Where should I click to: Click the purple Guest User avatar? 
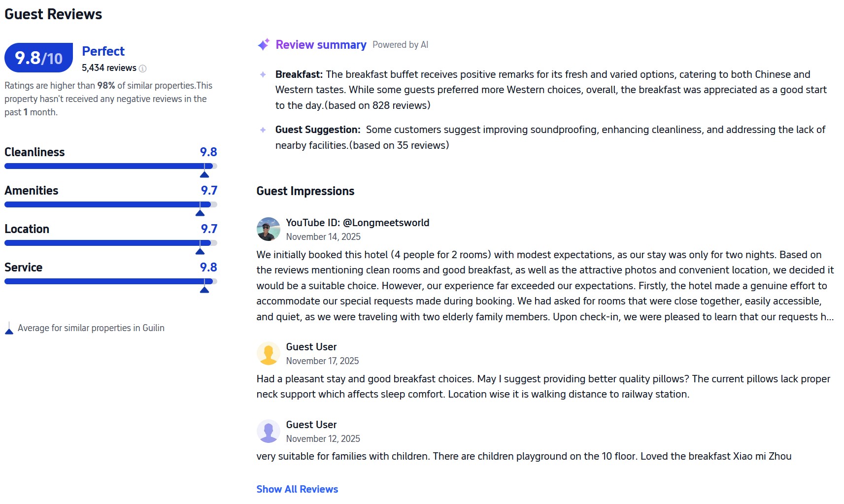click(x=269, y=431)
